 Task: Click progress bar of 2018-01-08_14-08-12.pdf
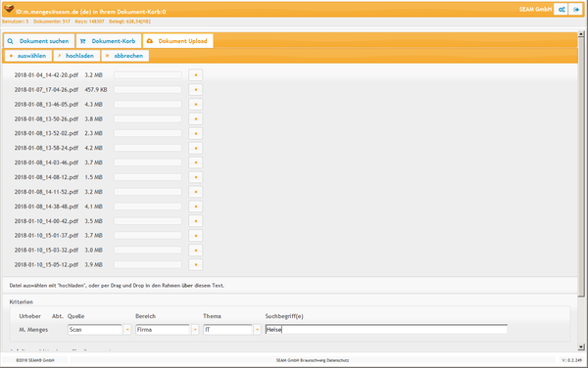[x=148, y=177]
